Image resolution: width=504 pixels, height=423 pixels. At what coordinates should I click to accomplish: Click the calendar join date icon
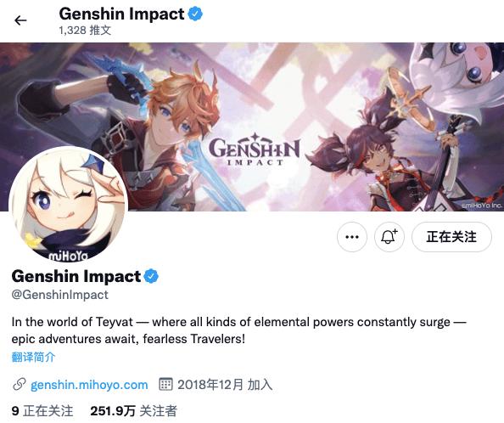tap(165, 385)
